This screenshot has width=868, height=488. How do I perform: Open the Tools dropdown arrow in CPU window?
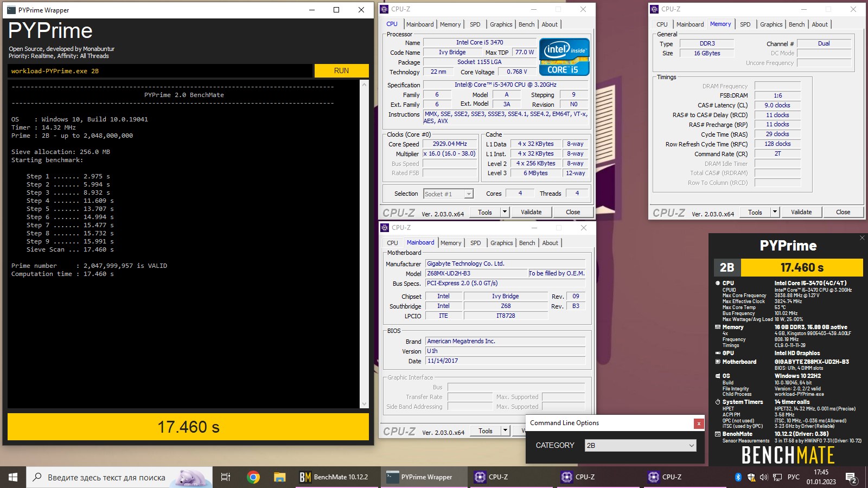[x=505, y=212]
